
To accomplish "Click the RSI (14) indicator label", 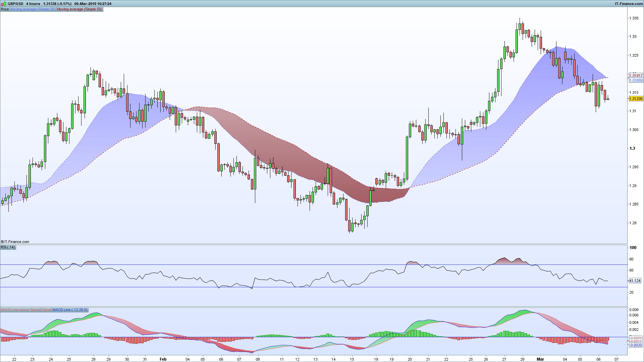I will click(8, 247).
